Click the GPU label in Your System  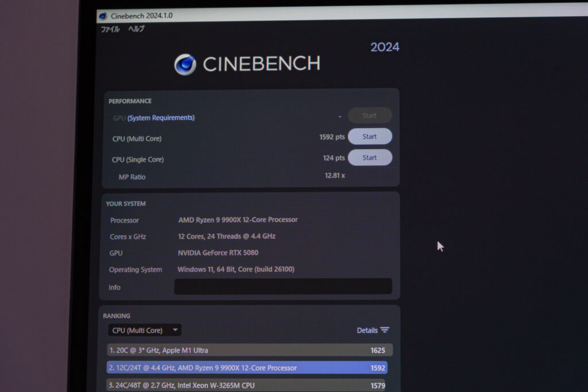tap(116, 253)
